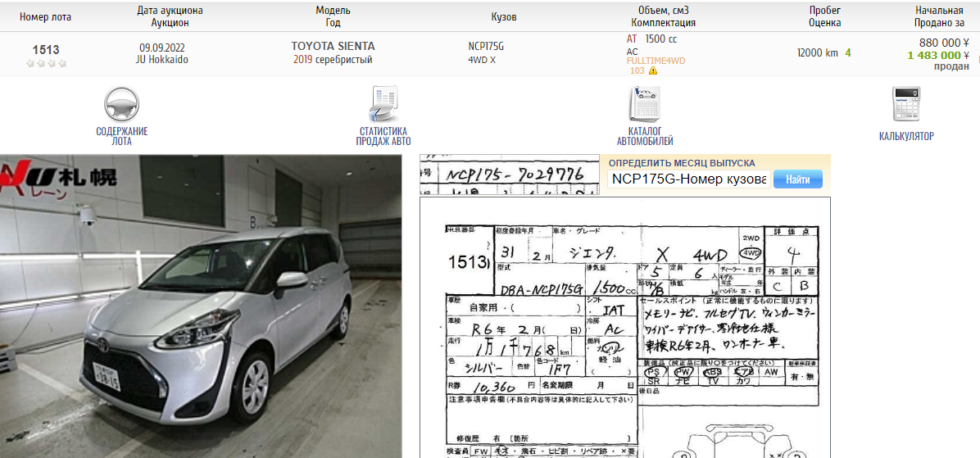Screen dimensions: 980x458
Task: Click the Дата аукциона column header
Action: pyautogui.click(x=170, y=17)
